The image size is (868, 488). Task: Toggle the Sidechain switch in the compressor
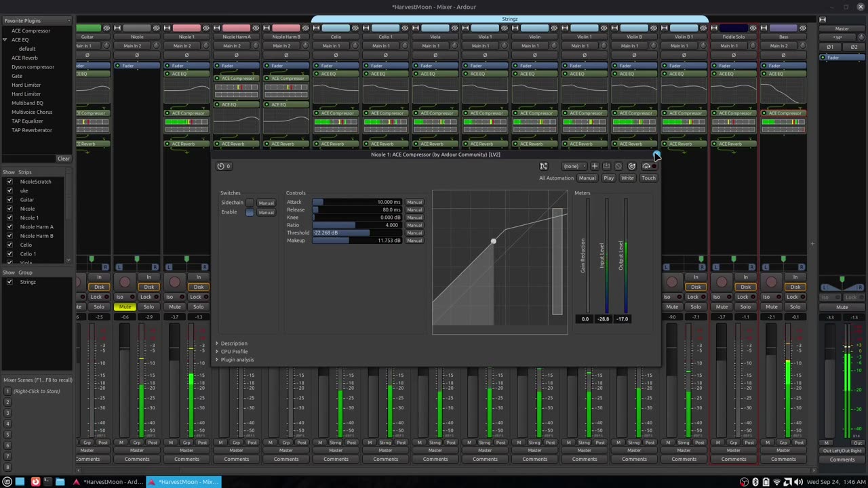coord(250,203)
